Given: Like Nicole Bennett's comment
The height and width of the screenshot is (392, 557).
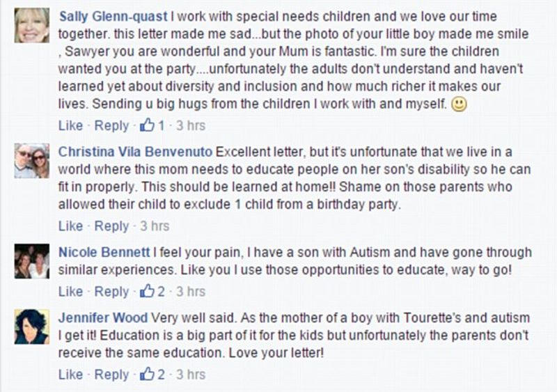Looking at the screenshot, I should (x=70, y=292).
